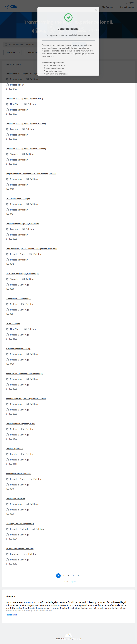Viewport: 137px width, 644px height.
Task: Open the Full/Part-time filter dropdown
Action: pyautogui.click(x=32, y=53)
